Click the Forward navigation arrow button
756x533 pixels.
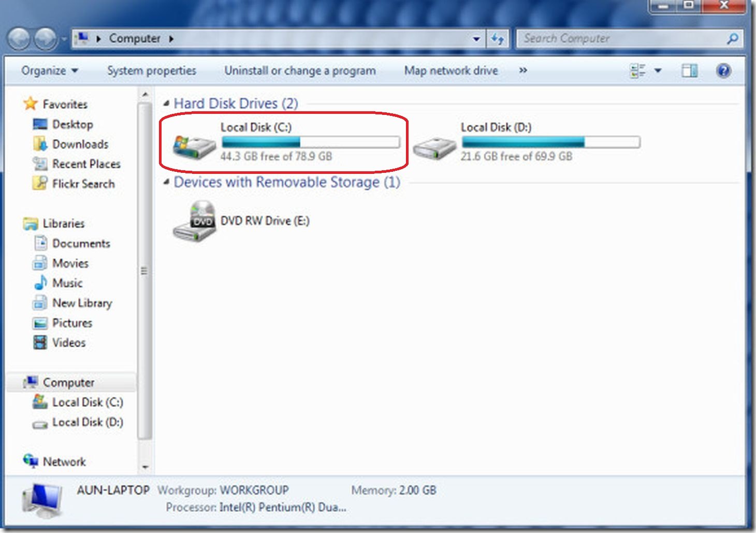click(x=45, y=39)
